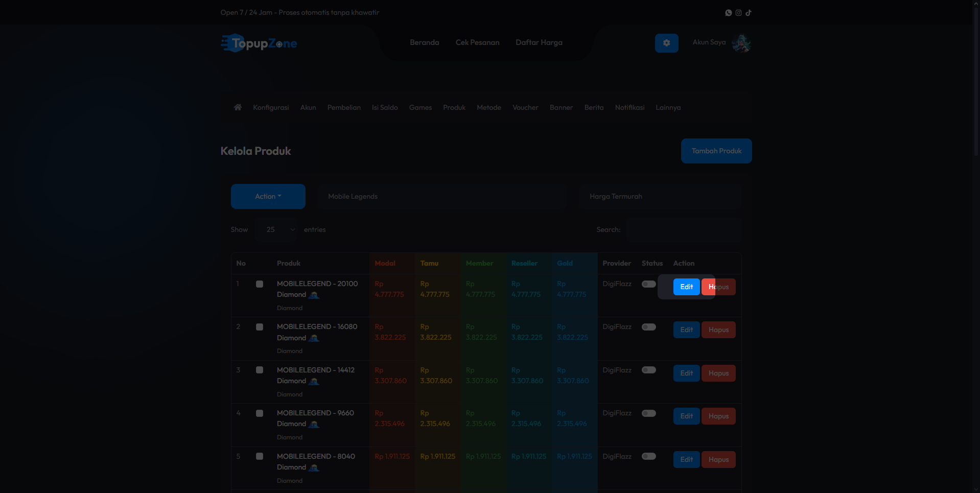Image resolution: width=980 pixels, height=493 pixels.
Task: Open the Isi Saldo admin menu
Action: click(x=385, y=107)
